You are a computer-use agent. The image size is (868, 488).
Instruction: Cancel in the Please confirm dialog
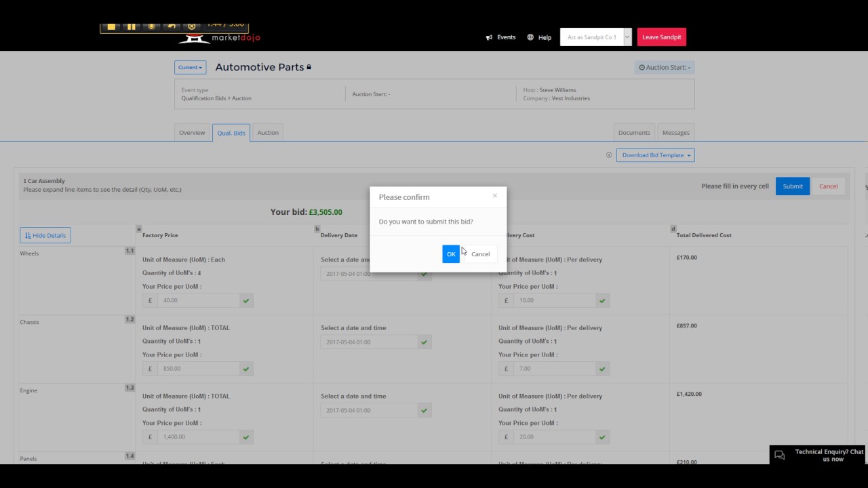pyautogui.click(x=480, y=254)
